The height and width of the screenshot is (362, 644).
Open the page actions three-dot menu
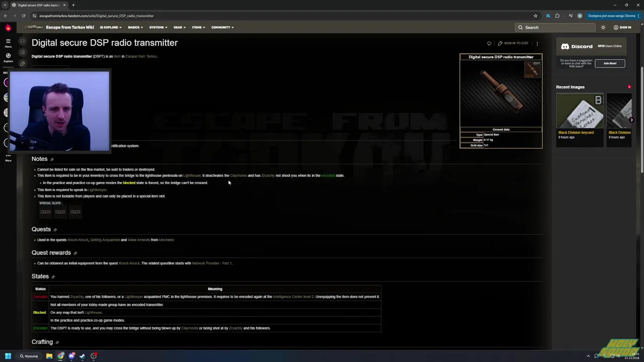537,43
